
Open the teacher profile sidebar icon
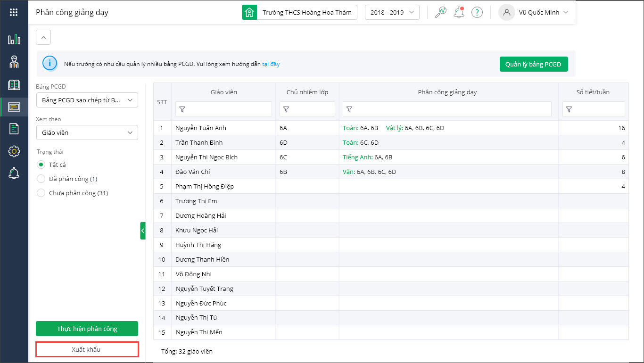pyautogui.click(x=14, y=62)
